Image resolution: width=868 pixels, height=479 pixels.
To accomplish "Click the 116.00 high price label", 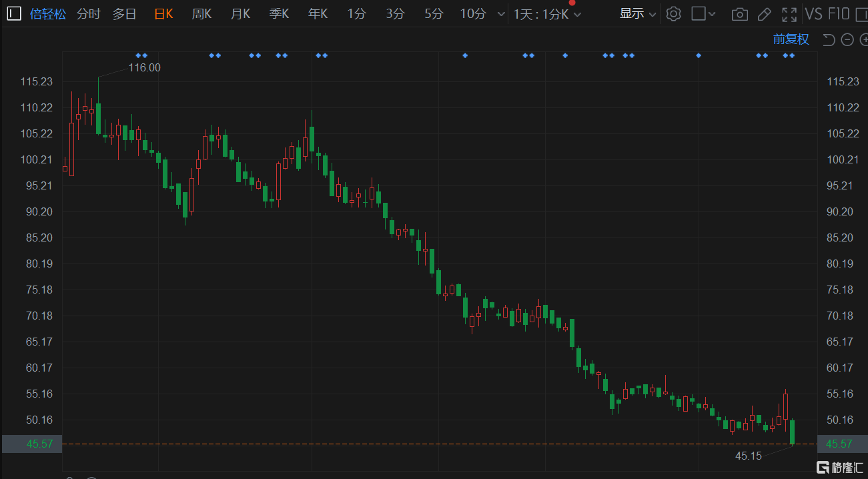I will (145, 67).
